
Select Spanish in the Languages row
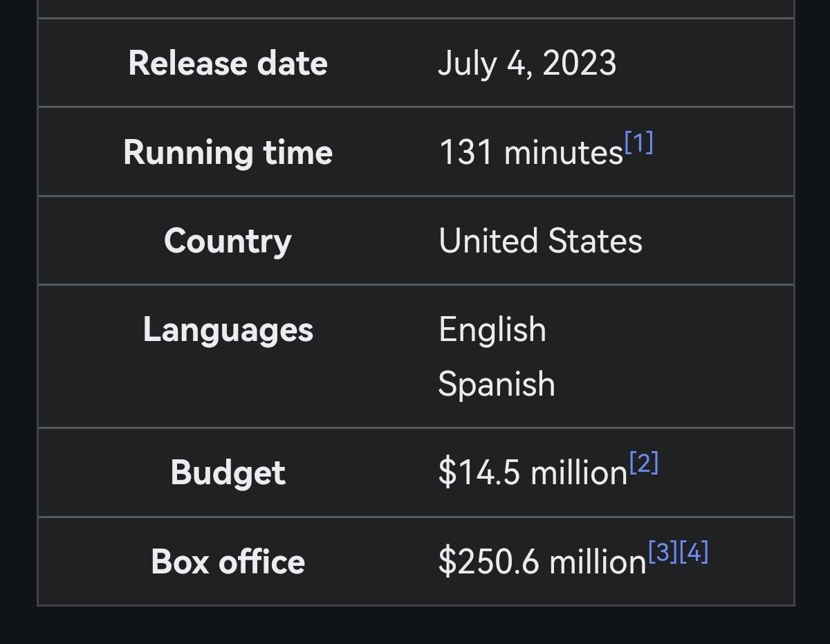point(497,384)
